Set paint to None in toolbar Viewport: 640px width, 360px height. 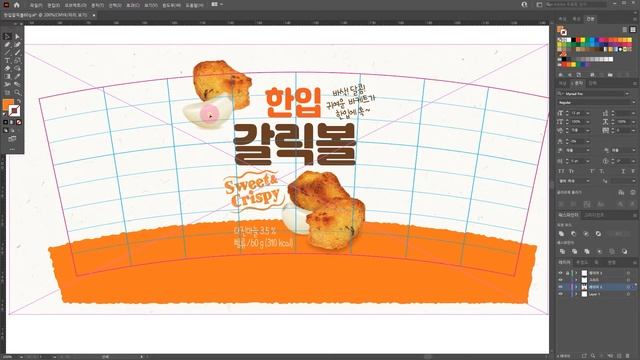[x=18, y=122]
